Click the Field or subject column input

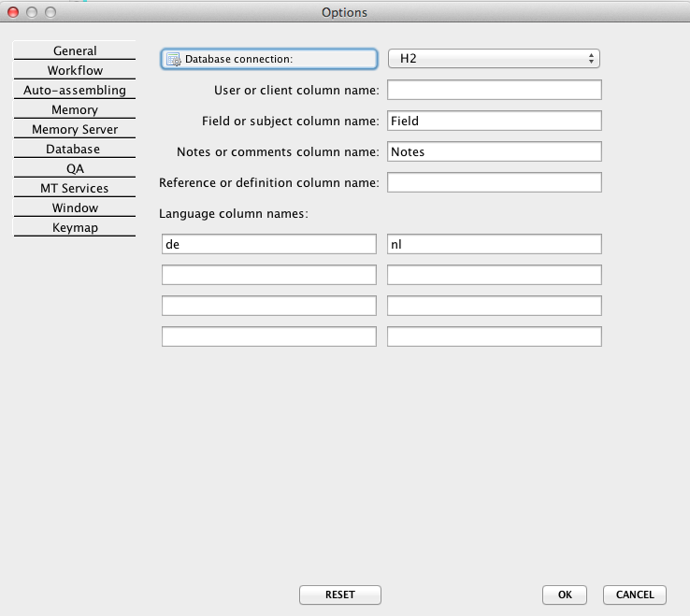pyautogui.click(x=494, y=121)
